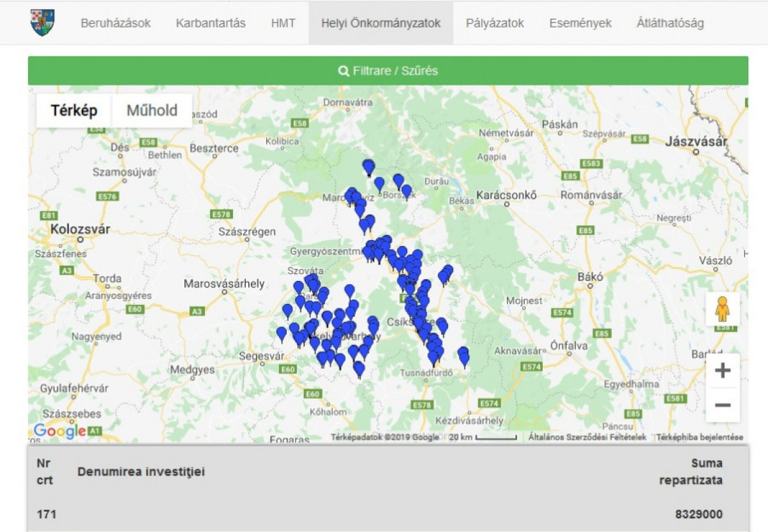768x532 pixels.
Task: Expand the Filtrare / Szűrés filter bar
Action: tap(388, 70)
